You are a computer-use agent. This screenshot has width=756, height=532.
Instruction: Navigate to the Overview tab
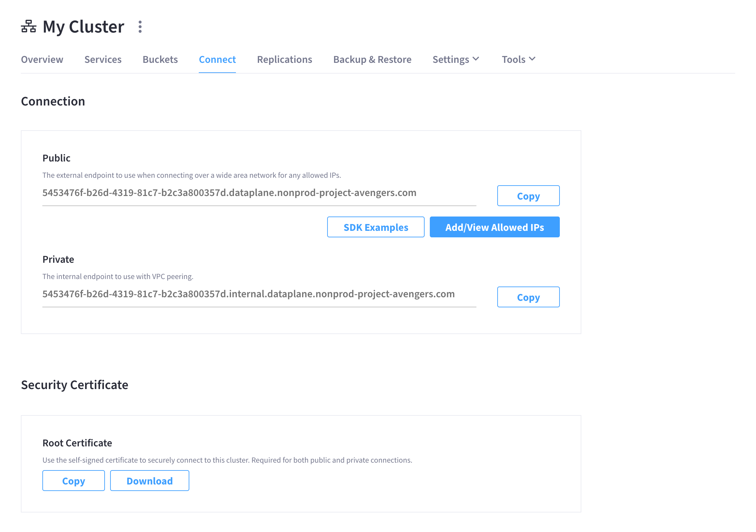(x=42, y=59)
